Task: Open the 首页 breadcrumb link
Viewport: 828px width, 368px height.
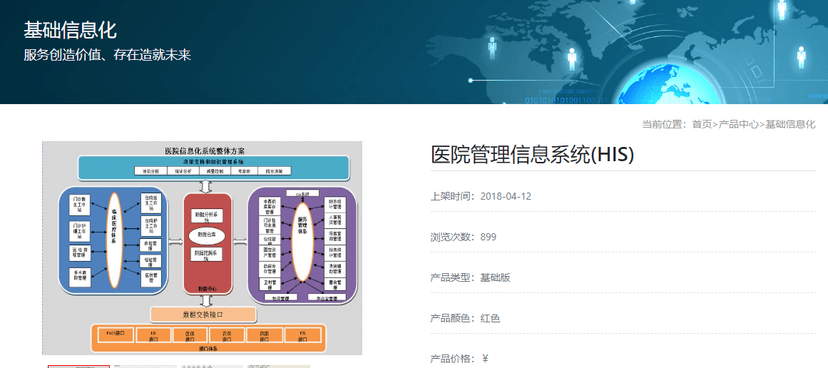Action: (x=702, y=125)
